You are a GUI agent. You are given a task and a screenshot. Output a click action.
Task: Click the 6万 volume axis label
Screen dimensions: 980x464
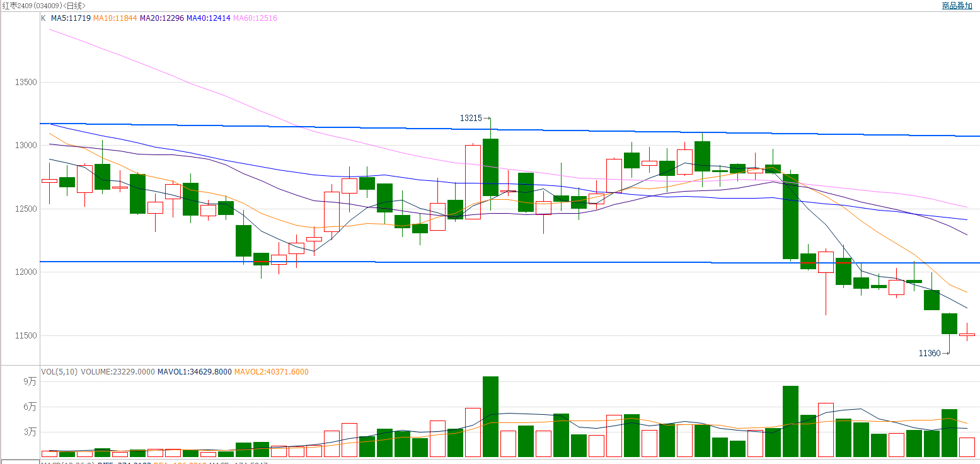[x=30, y=407]
